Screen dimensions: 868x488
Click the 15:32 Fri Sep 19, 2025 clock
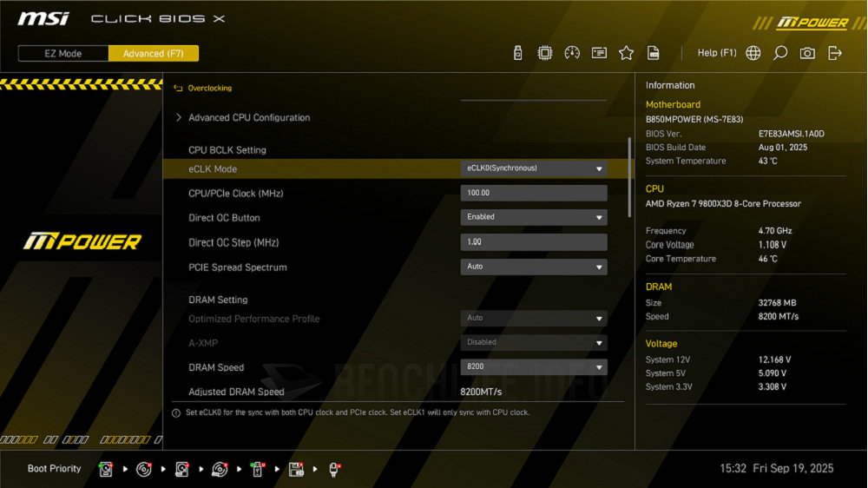click(777, 469)
